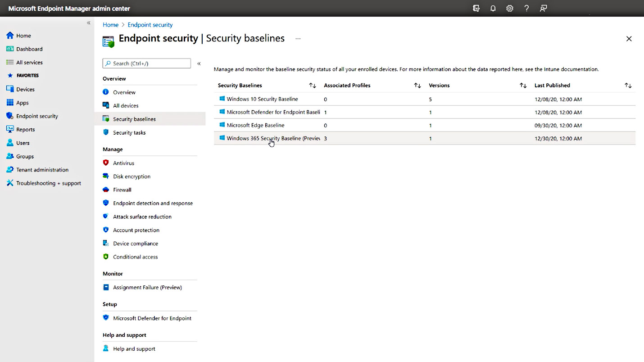This screenshot has width=644, height=362.
Task: Sort by Versions column arrows
Action: [523, 86]
